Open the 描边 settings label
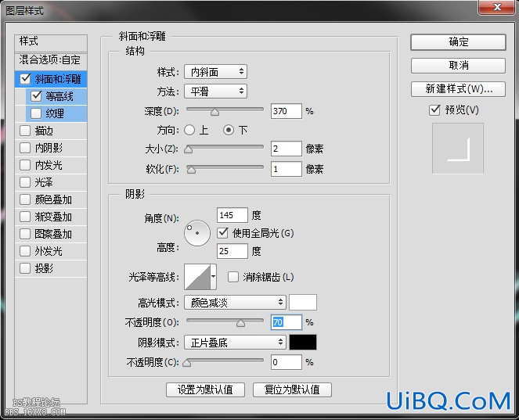The image size is (519, 420). coord(44,131)
